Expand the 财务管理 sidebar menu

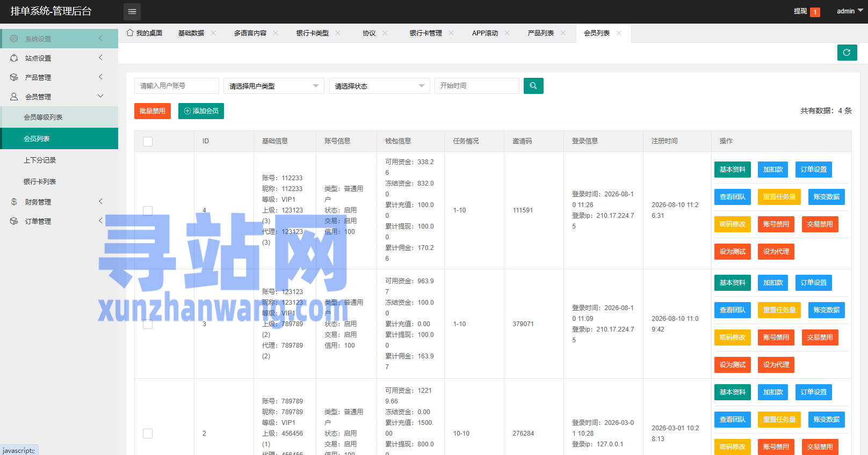coord(59,202)
